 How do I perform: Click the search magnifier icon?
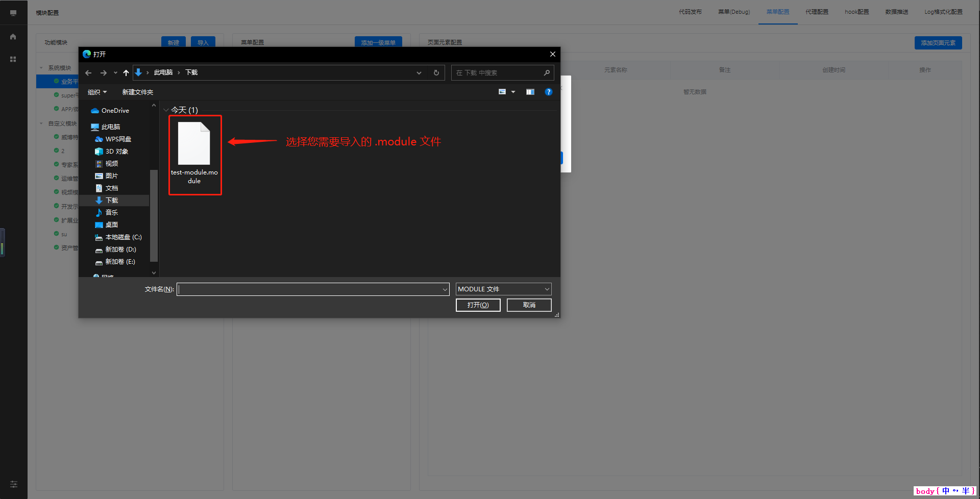[547, 73]
